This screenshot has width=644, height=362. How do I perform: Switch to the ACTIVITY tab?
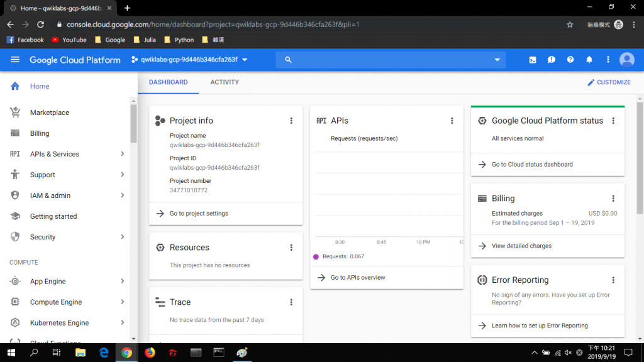pos(225,82)
